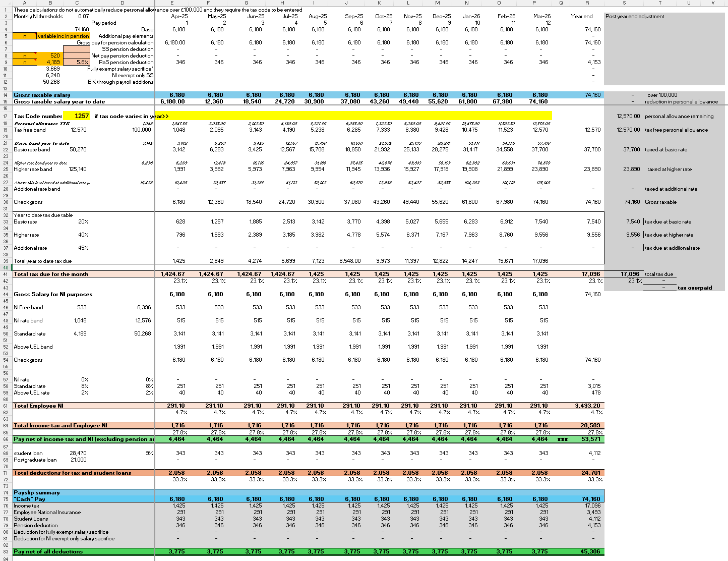The image size is (728, 561).
Task: Select the 74160 base salary cell
Action: [82, 29]
